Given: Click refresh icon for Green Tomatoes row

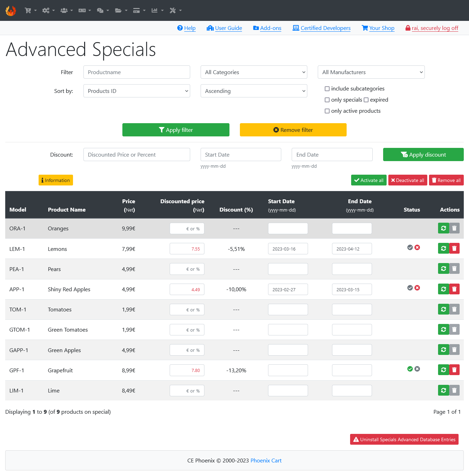Looking at the screenshot, I should [x=444, y=329].
